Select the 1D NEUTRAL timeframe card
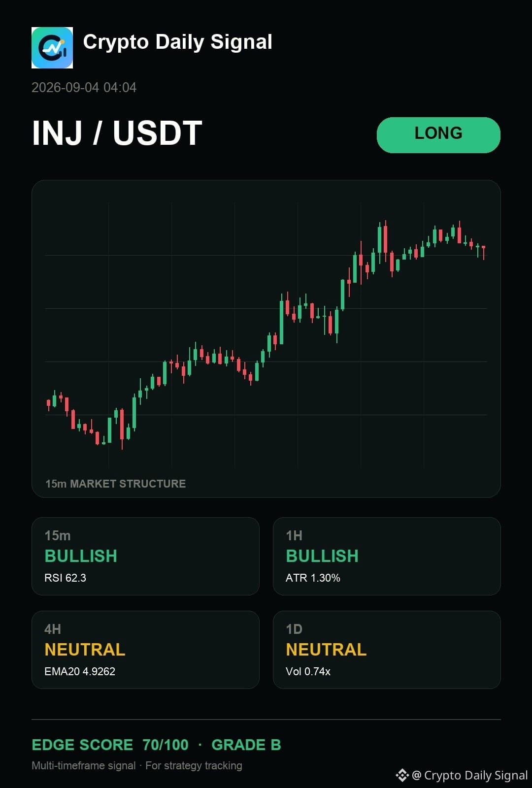Image resolution: width=532 pixels, height=788 pixels. pos(387,650)
